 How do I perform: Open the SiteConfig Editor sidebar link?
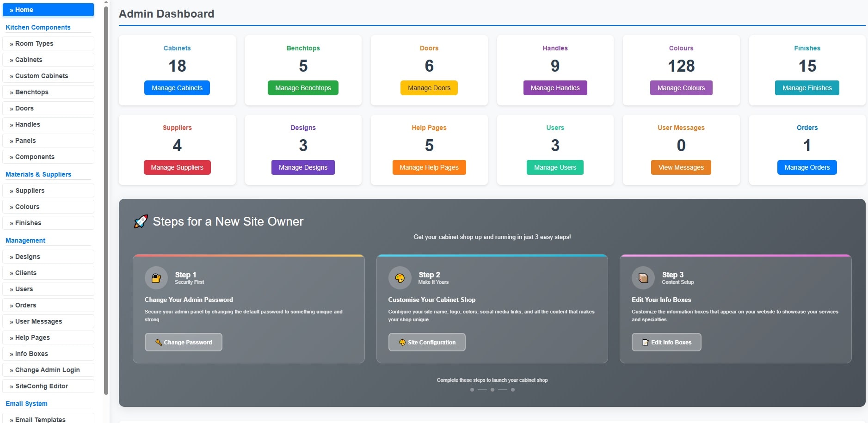tap(48, 386)
